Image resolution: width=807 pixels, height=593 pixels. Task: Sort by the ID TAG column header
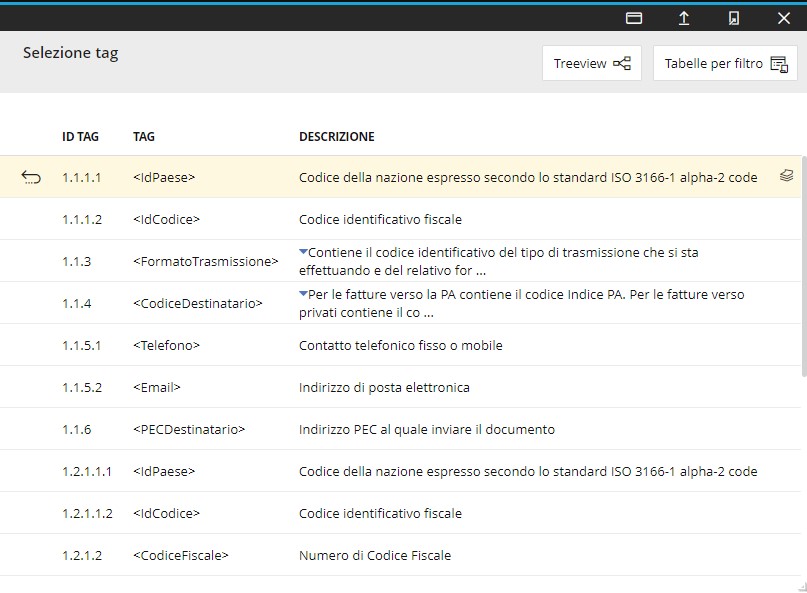pos(82,137)
